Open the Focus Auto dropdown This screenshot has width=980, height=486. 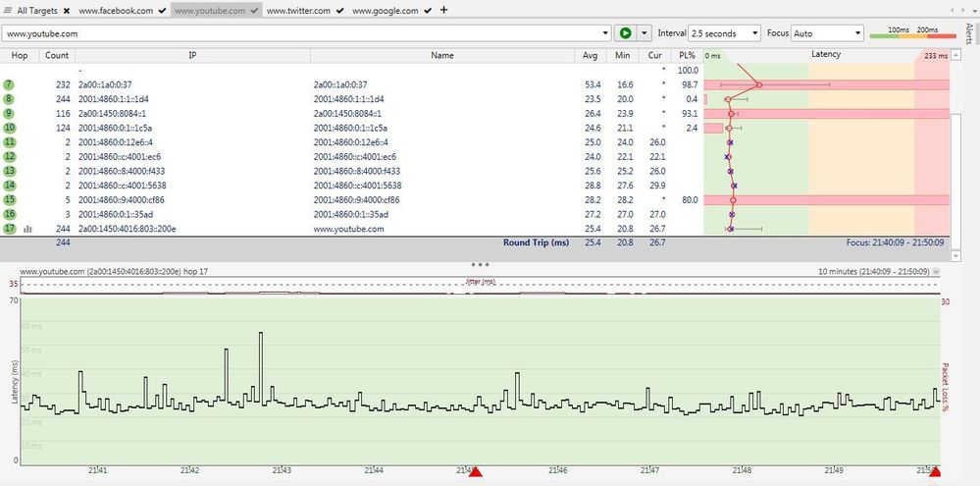[x=828, y=33]
